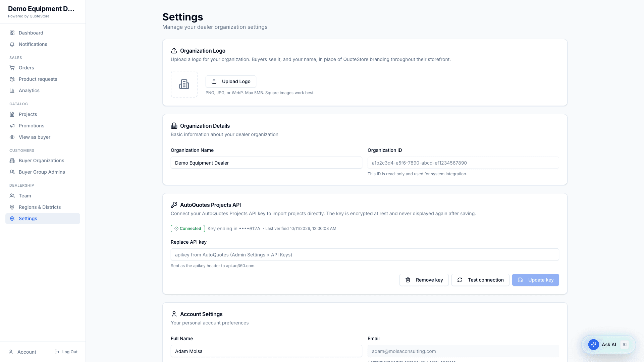Click the Remove key button
Image resolution: width=644 pixels, height=362 pixels.
click(424, 280)
